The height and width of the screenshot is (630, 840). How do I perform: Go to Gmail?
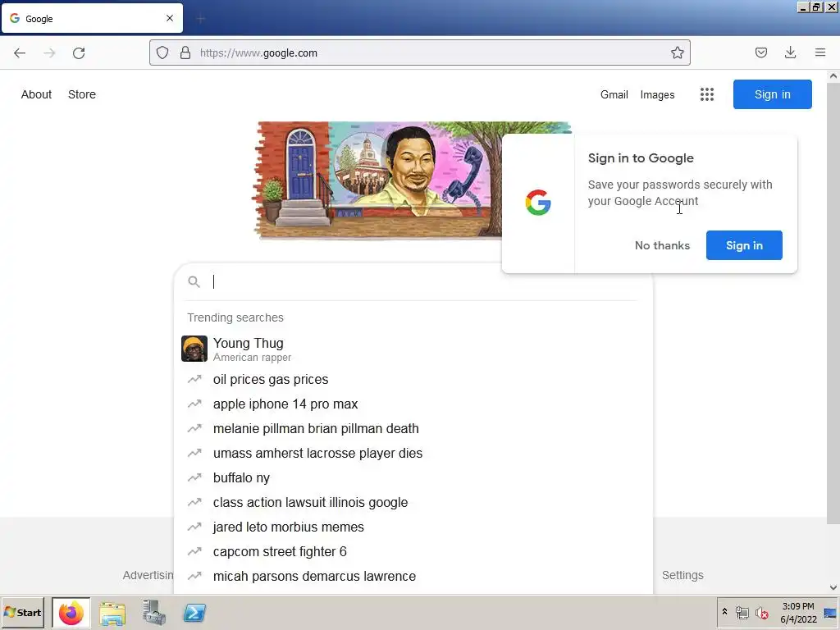click(614, 95)
